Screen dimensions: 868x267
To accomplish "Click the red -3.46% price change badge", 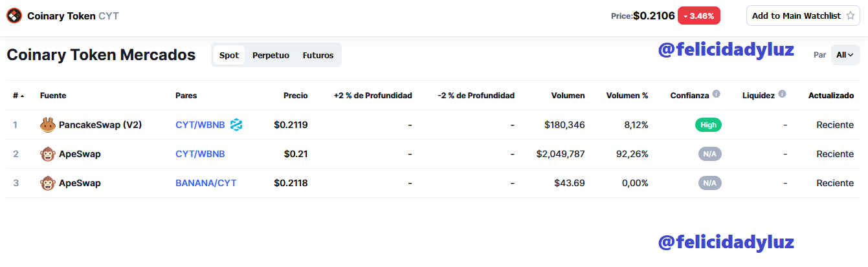I will click(699, 16).
